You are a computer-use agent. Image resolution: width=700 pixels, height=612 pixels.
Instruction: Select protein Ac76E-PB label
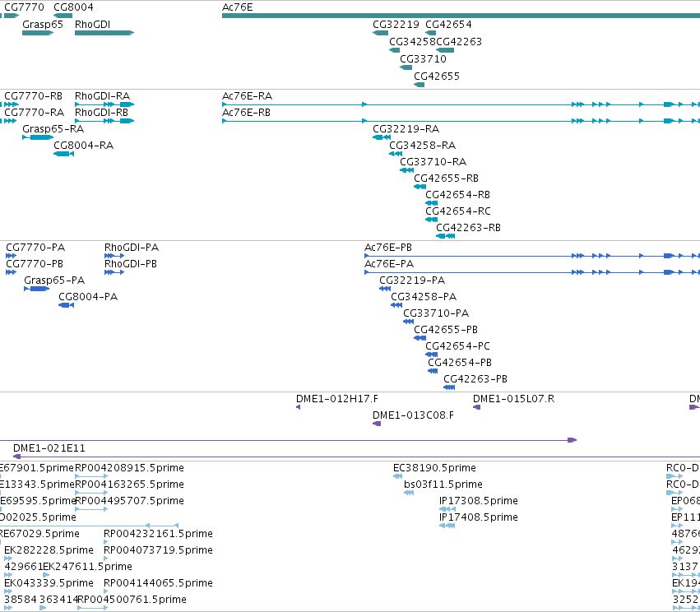click(388, 248)
